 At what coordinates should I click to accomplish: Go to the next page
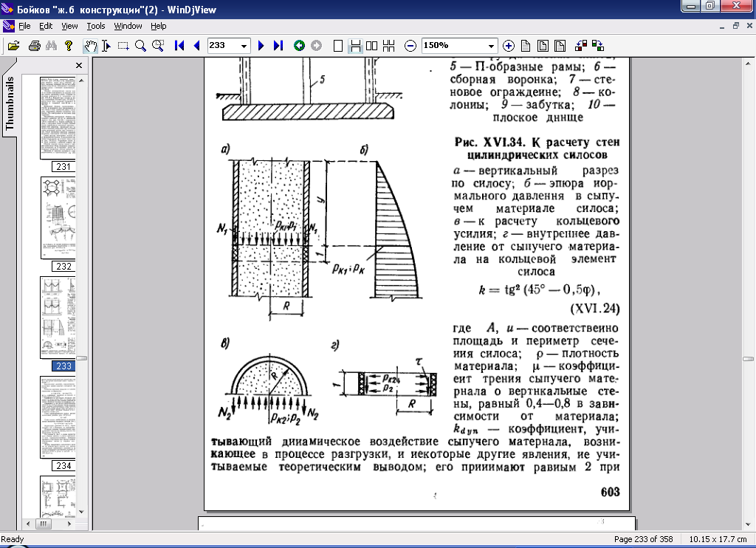pos(261,46)
